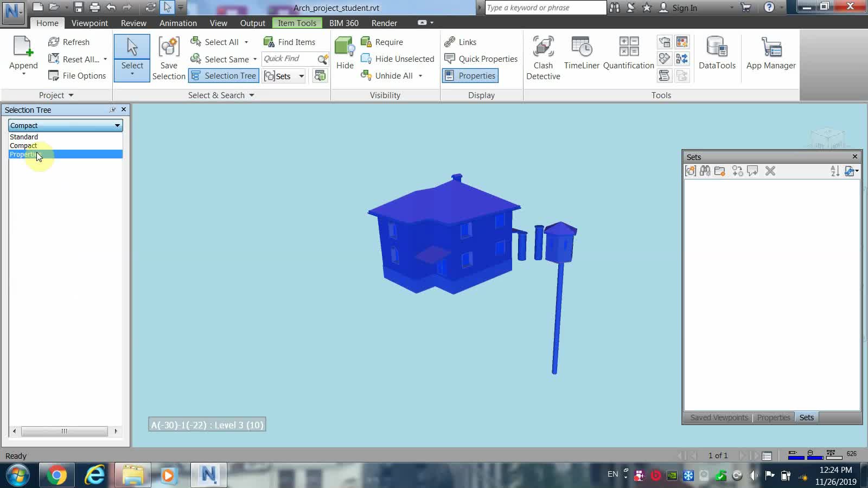The image size is (868, 488).
Task: Open File Options
Action: (76, 75)
